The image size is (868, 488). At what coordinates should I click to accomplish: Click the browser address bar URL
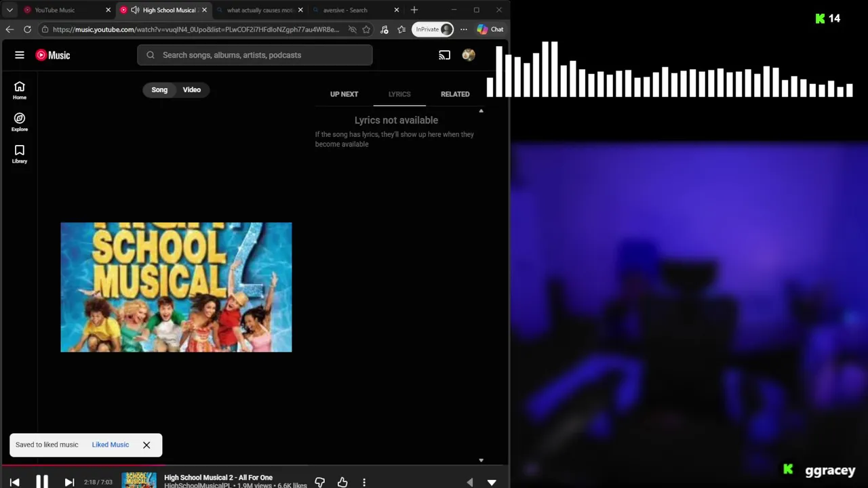(x=196, y=29)
